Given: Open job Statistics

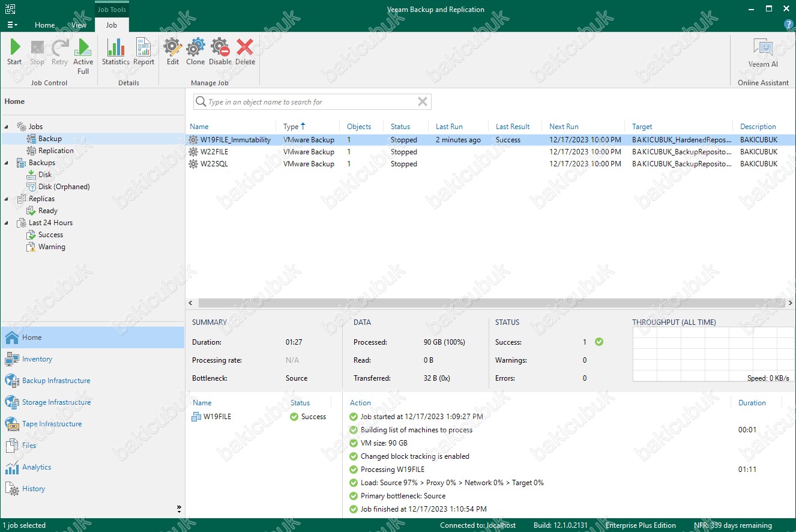Looking at the screenshot, I should (x=116, y=52).
